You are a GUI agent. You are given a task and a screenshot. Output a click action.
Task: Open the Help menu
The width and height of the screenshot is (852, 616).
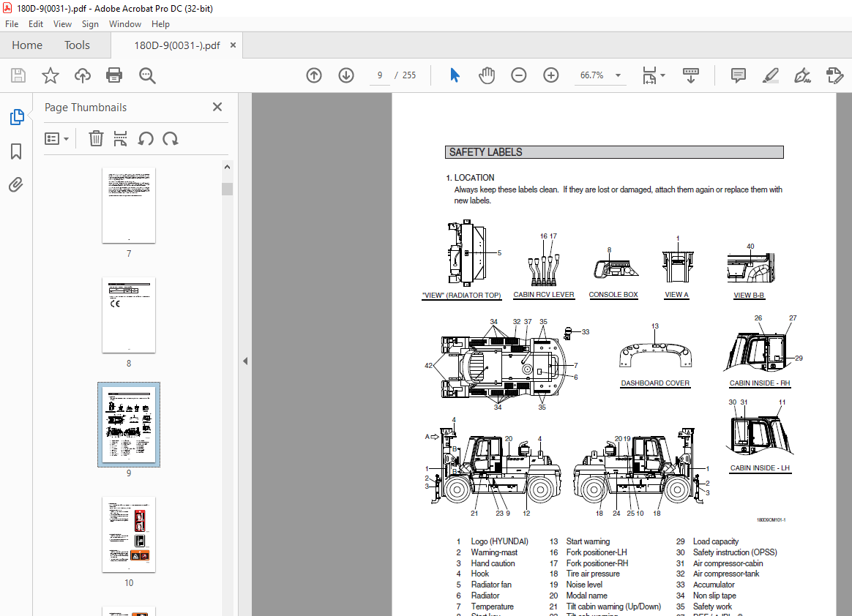[x=160, y=24]
